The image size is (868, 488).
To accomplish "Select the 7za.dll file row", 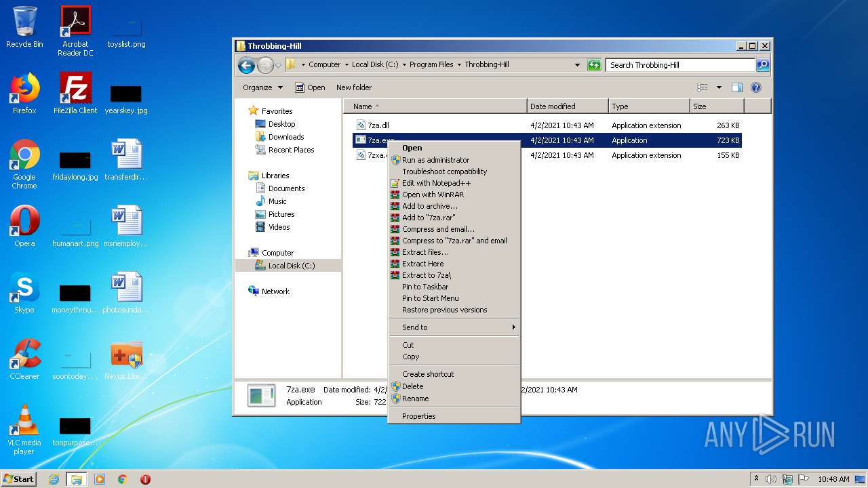I will (x=547, y=125).
